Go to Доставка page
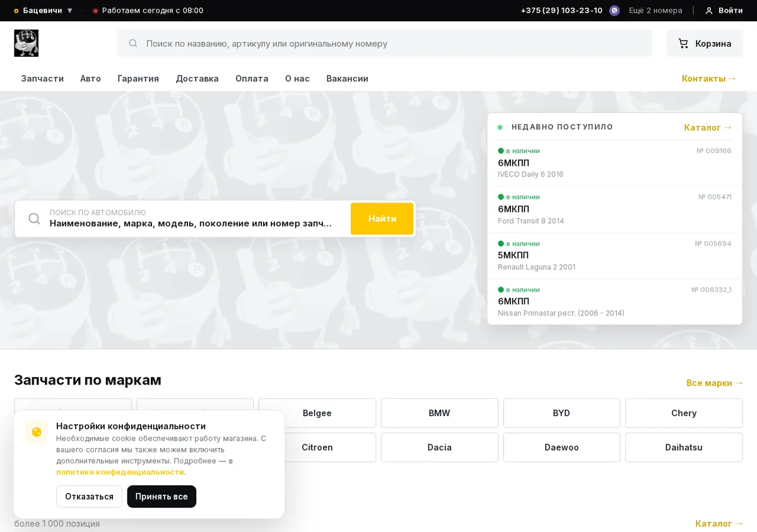Screen dimensions: 757x532 click(197, 79)
